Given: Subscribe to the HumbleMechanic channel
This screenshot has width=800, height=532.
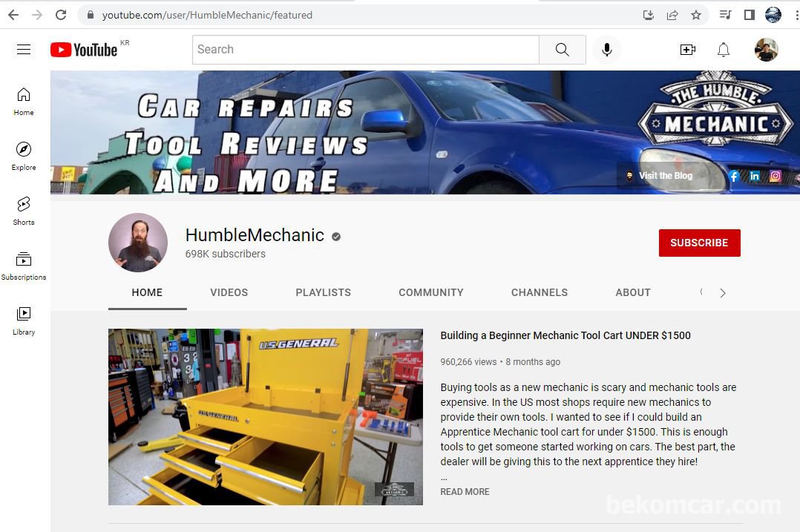Looking at the screenshot, I should click(700, 243).
